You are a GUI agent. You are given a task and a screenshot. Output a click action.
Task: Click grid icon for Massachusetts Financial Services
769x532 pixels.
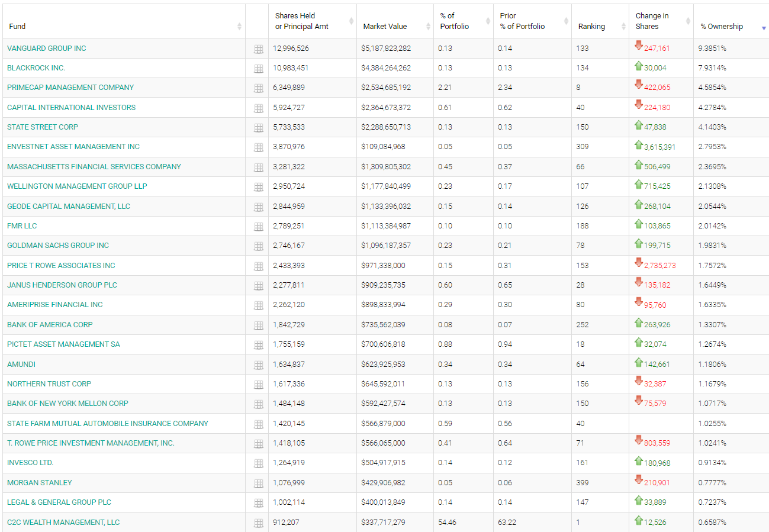pyautogui.click(x=258, y=167)
